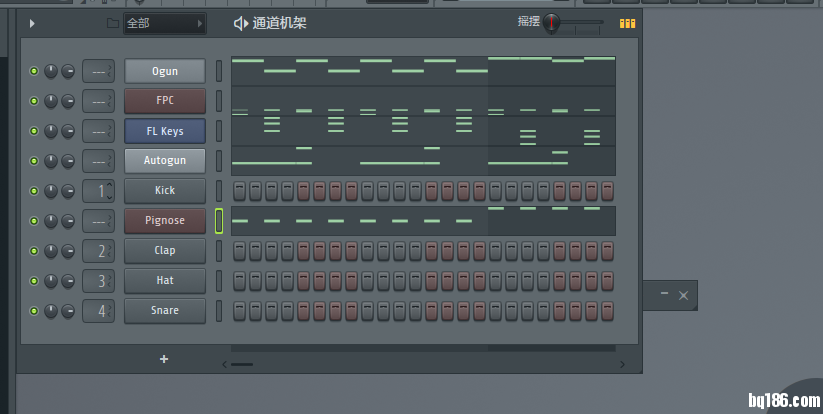The width and height of the screenshot is (823, 414).
Task: Mute the Kick channel green LED
Action: (x=34, y=191)
